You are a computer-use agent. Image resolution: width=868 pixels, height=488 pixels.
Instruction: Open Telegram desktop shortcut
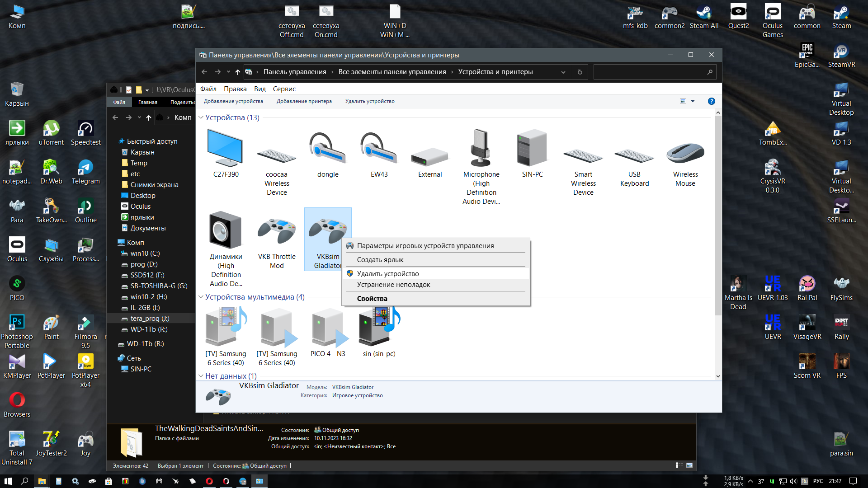(85, 172)
